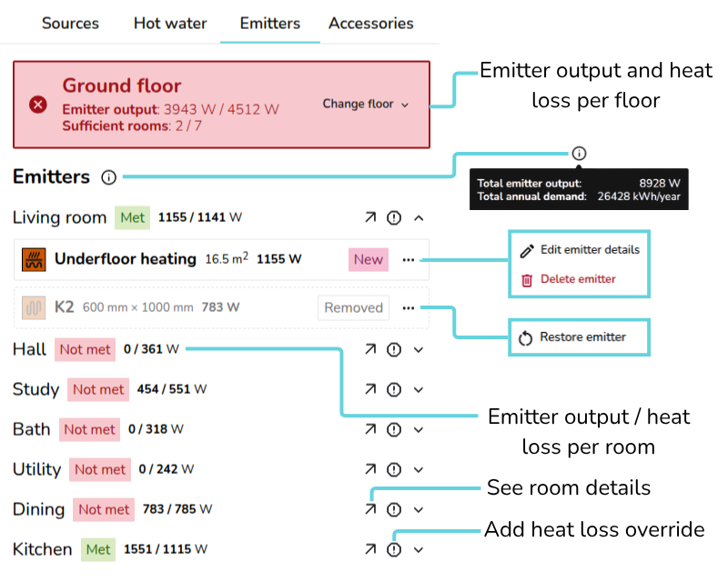Open three-dot menu for removed K2 emitter
This screenshot has width=728, height=582.
tap(408, 307)
